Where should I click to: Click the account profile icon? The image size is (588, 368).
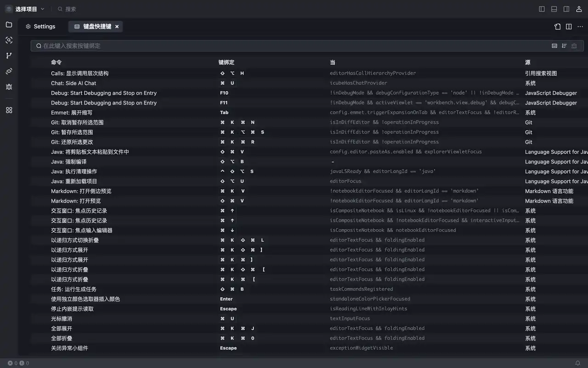579,9
